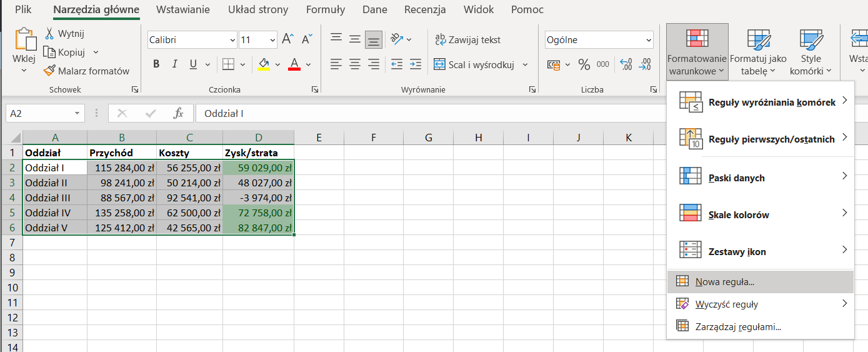Apply percent style icon
Screen dimensions: 868x352
(584, 64)
